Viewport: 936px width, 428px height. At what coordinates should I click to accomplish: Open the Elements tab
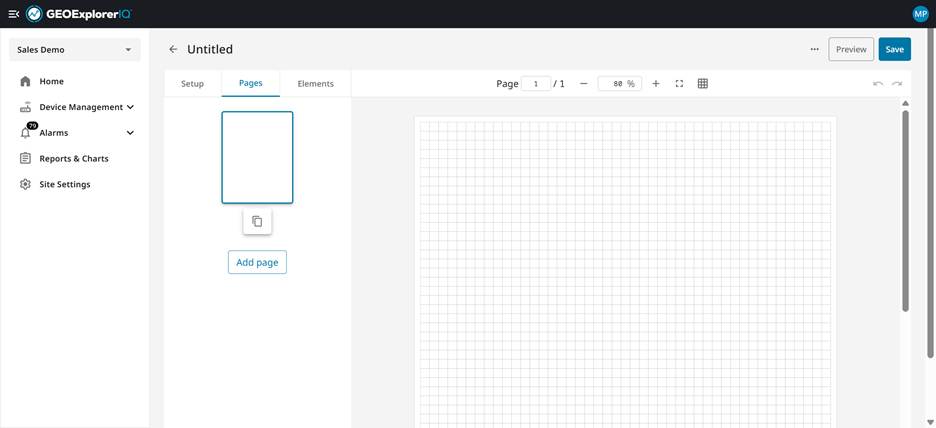(315, 84)
